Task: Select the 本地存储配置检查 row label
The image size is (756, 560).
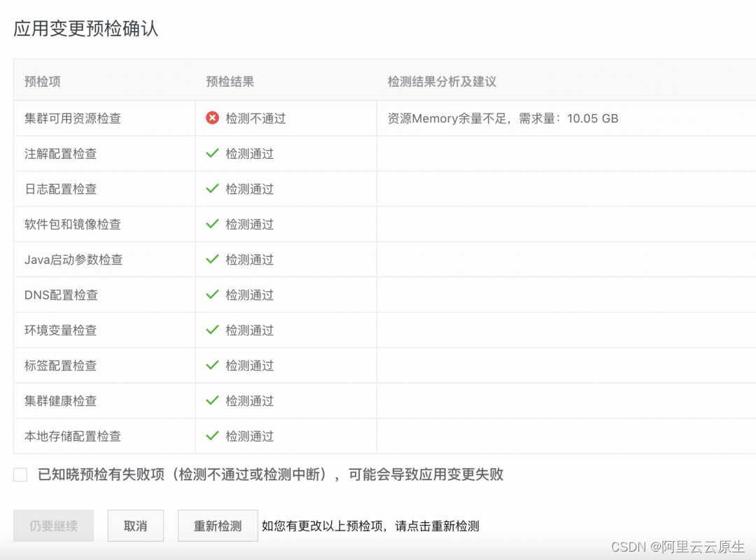Action: click(x=73, y=436)
